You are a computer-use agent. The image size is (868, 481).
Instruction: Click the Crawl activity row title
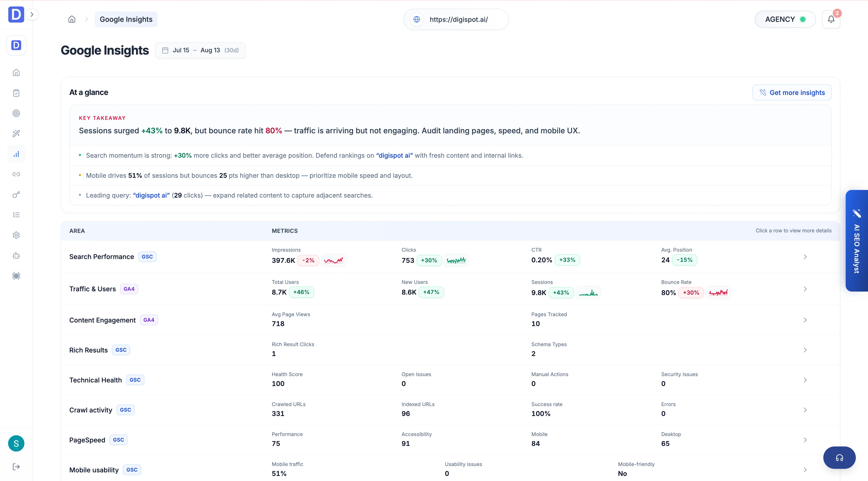[x=91, y=410]
